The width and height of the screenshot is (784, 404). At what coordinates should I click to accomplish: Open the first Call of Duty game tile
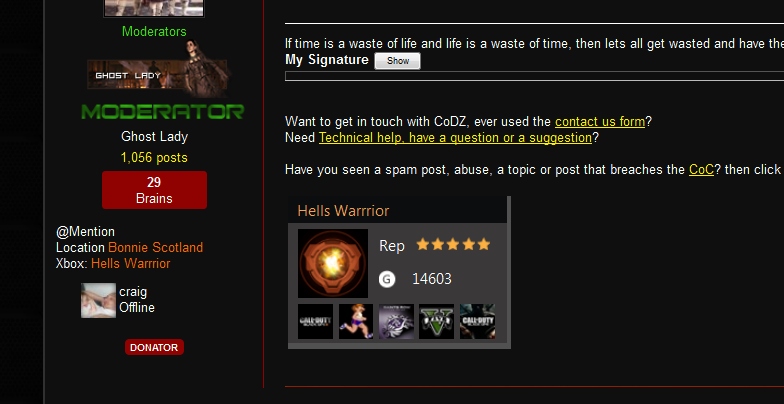316,322
